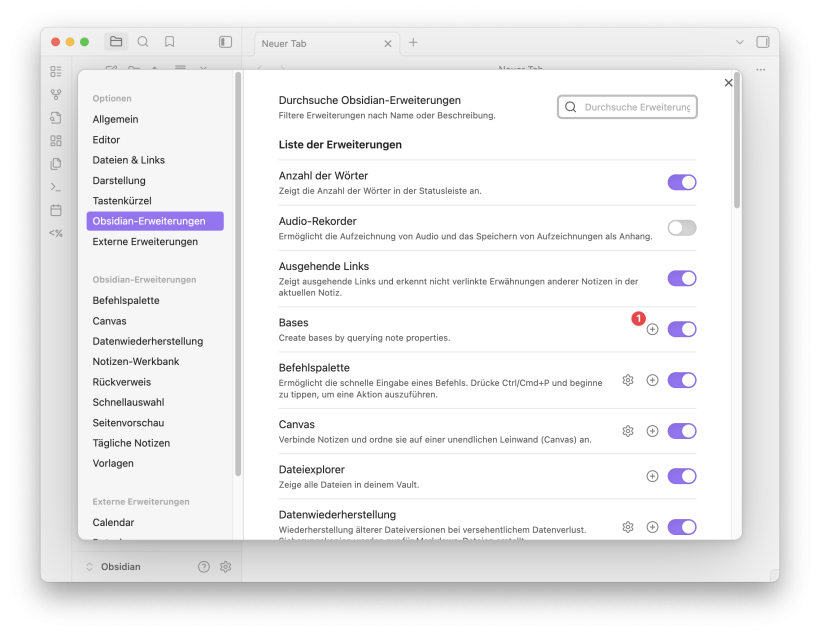Open the file explorer folder icon
Viewport: 820px width, 635px height.
pos(116,41)
